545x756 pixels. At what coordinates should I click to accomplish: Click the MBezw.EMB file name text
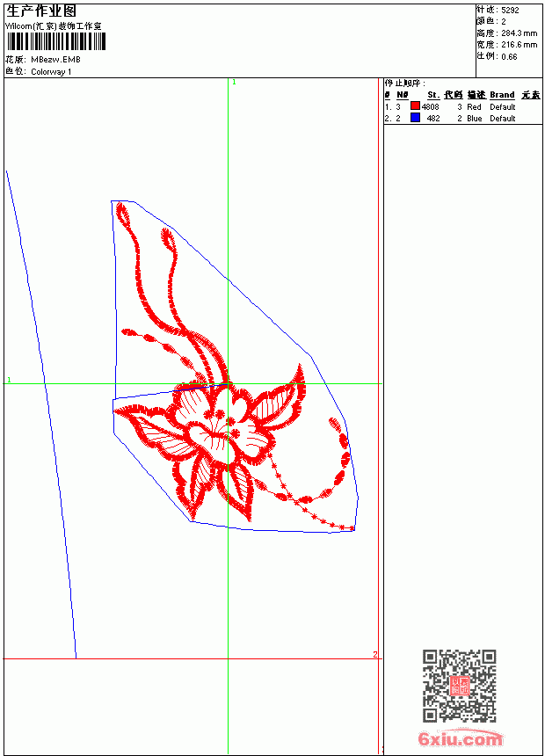[x=55, y=60]
